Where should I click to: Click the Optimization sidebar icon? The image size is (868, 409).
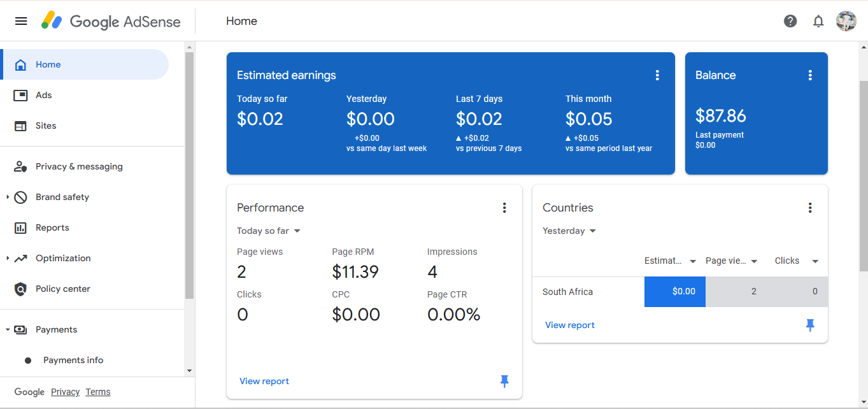point(21,258)
